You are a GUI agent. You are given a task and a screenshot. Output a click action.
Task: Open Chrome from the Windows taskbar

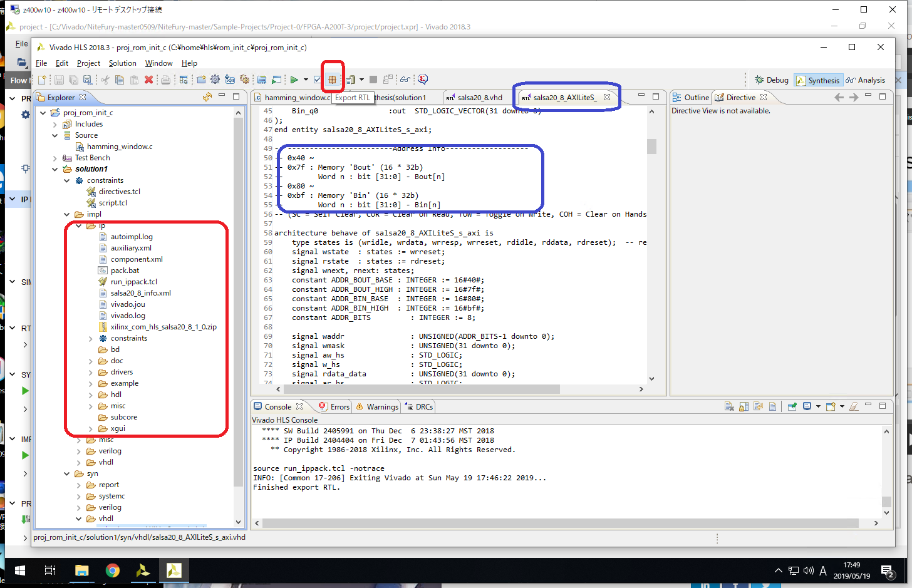[113, 570]
